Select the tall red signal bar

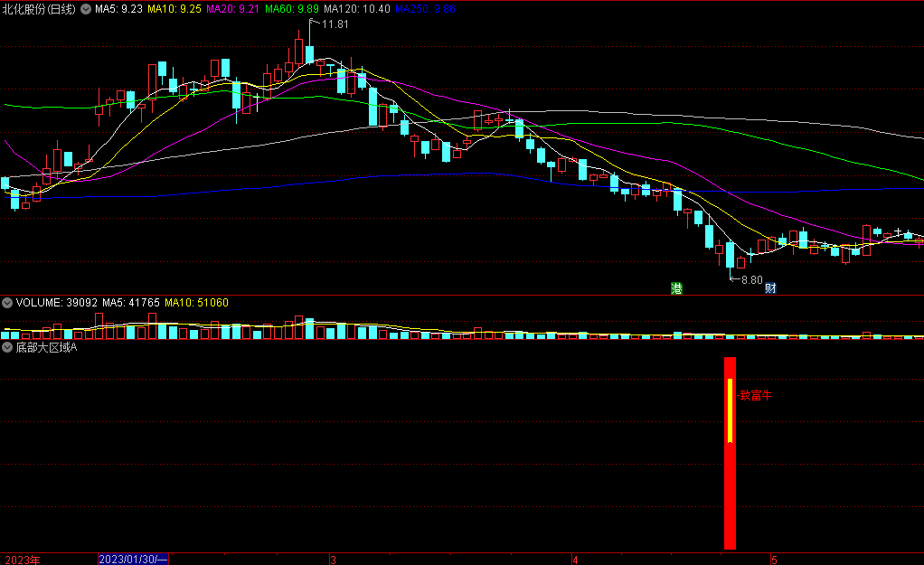tap(731, 453)
